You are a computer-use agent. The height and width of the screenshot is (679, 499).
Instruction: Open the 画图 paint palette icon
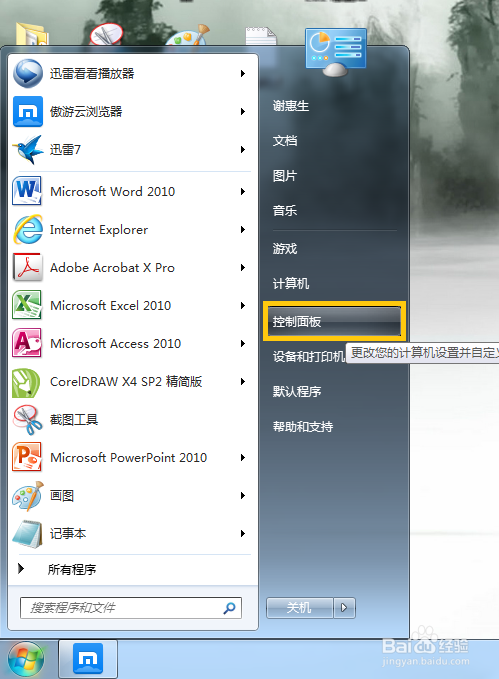(28, 495)
